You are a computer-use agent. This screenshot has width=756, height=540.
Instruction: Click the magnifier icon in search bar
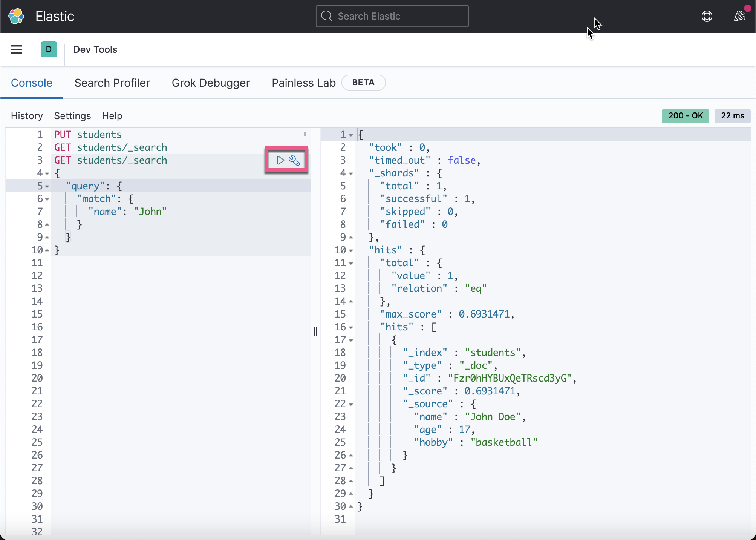click(x=326, y=16)
